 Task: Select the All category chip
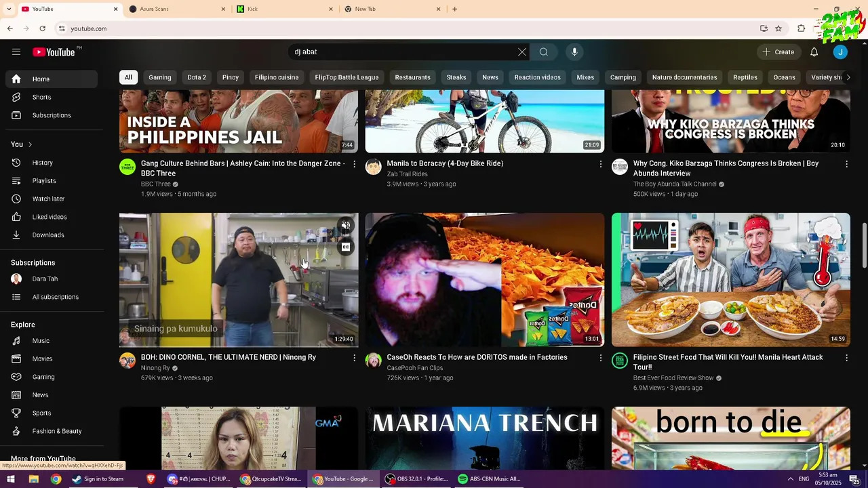(128, 77)
